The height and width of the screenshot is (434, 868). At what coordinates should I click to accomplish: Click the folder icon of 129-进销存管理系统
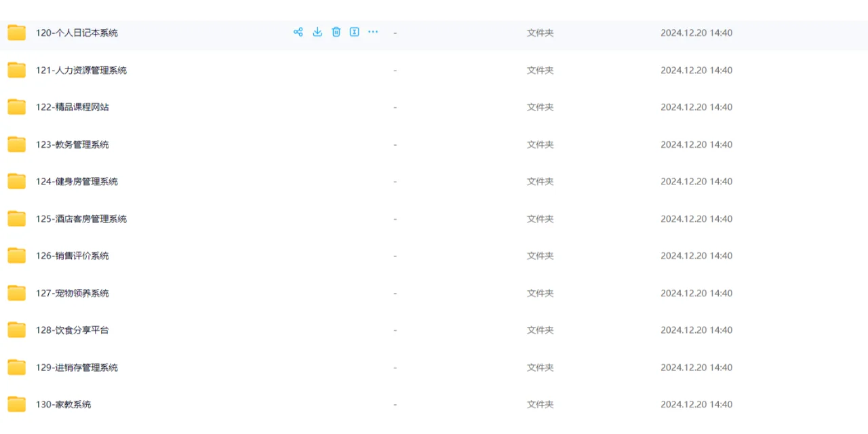coord(16,367)
